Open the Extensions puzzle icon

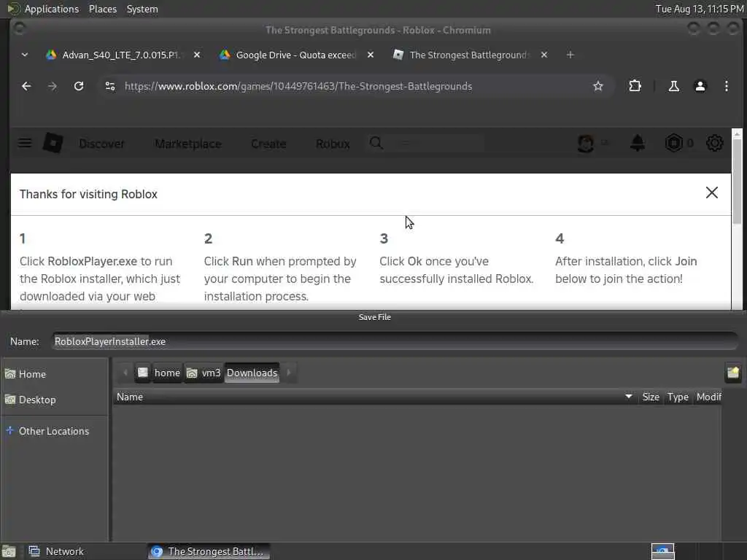635,86
